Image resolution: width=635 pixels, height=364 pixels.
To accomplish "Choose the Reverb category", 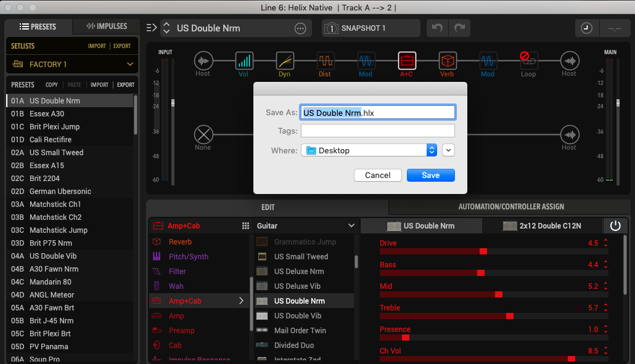I will 200,242.
